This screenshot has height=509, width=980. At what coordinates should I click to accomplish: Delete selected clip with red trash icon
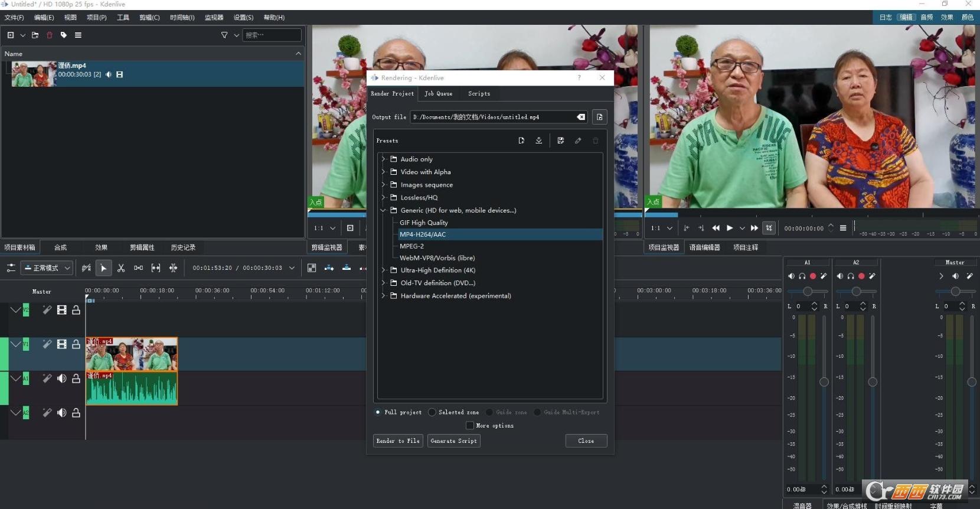coord(50,35)
